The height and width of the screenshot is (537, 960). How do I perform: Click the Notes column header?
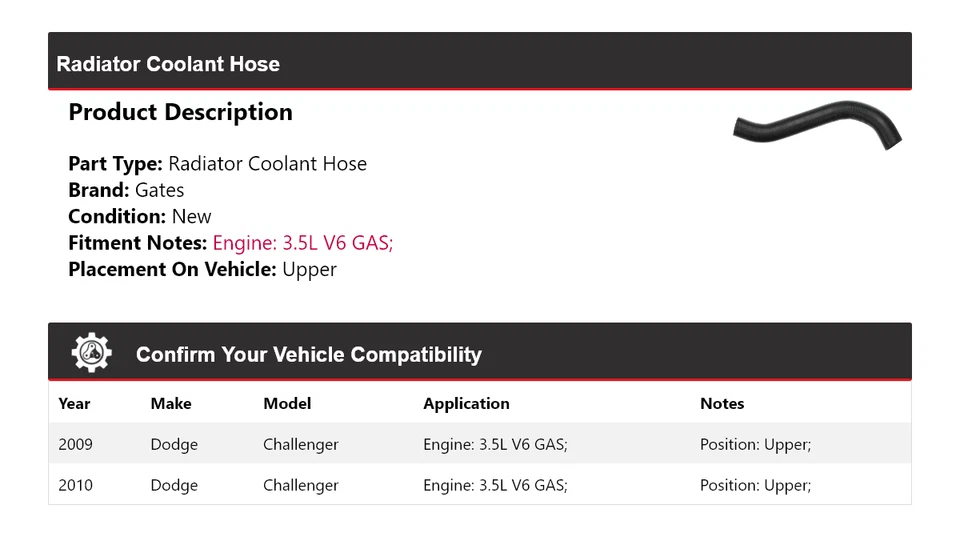click(x=722, y=404)
